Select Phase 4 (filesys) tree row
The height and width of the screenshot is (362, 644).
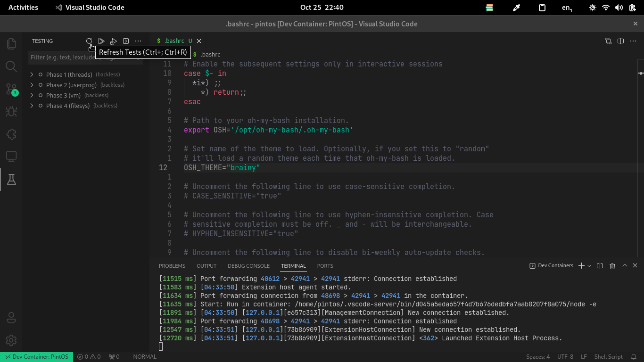pyautogui.click(x=86, y=106)
